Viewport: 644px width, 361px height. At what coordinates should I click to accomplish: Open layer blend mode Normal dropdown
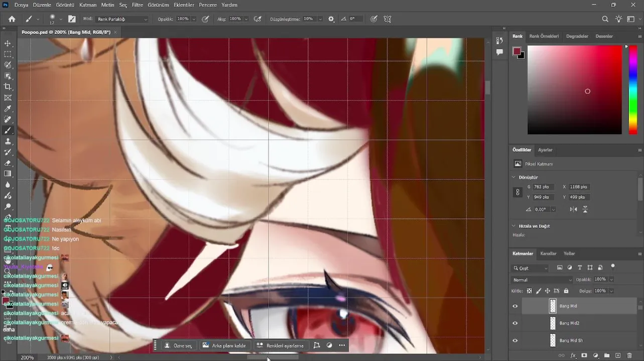(542, 280)
